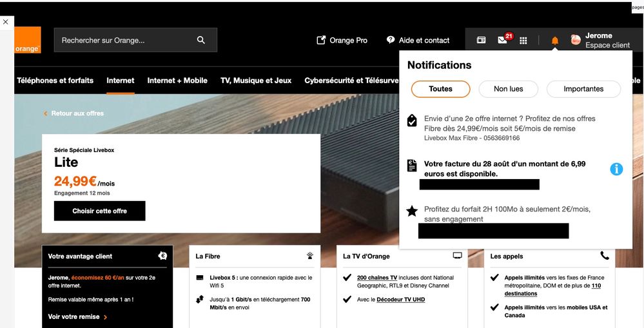Open the mail inbox with 21 badge
The image size is (644, 328).
tap(504, 39)
